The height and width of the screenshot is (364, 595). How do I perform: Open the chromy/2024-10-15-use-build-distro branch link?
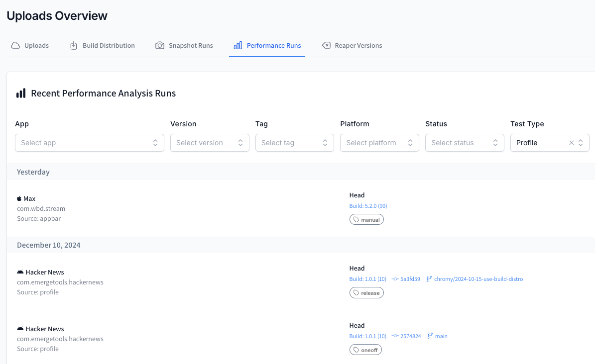coord(478,279)
